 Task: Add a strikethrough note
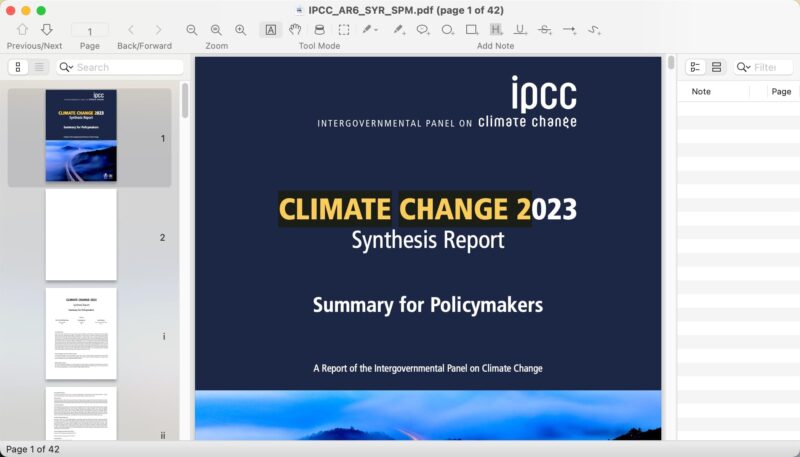545,30
